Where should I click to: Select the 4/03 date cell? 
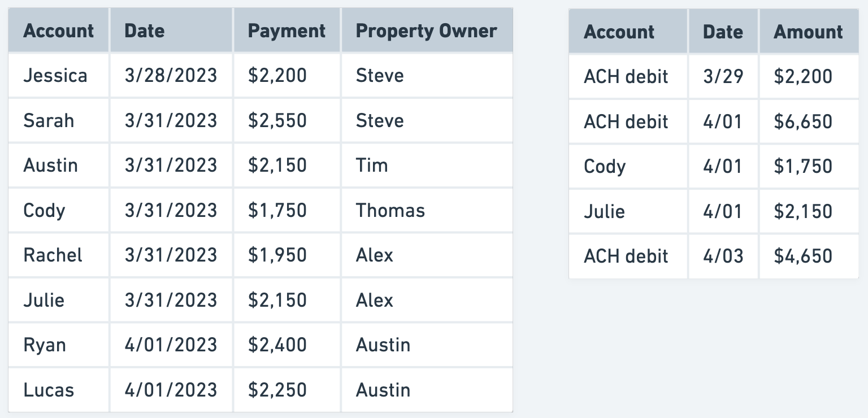[x=723, y=256]
